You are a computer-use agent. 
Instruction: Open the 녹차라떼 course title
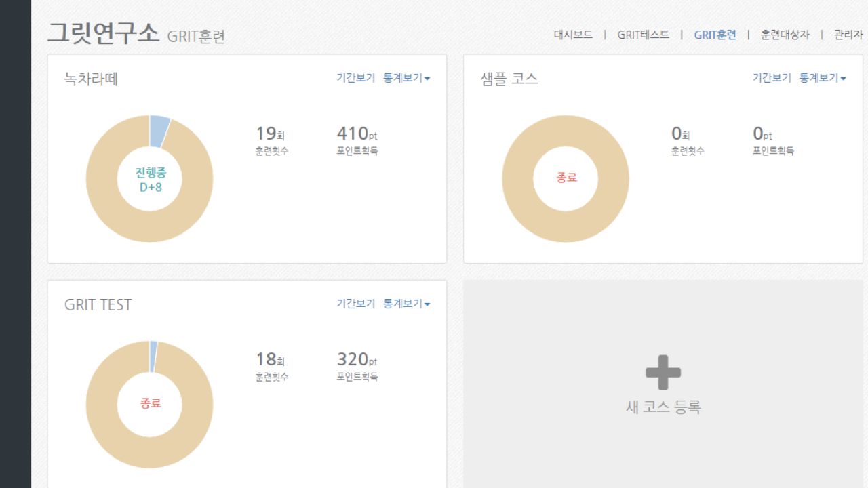[x=92, y=79]
